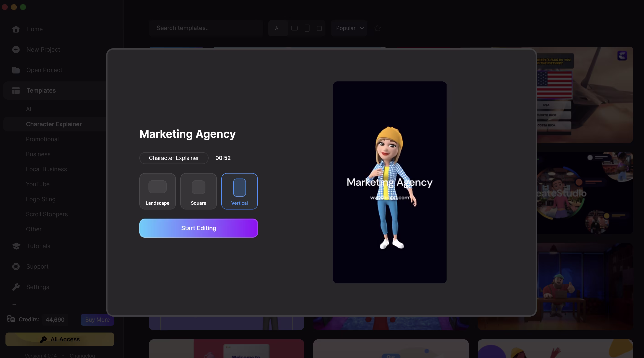Click the Open Project folder icon

[x=16, y=70]
